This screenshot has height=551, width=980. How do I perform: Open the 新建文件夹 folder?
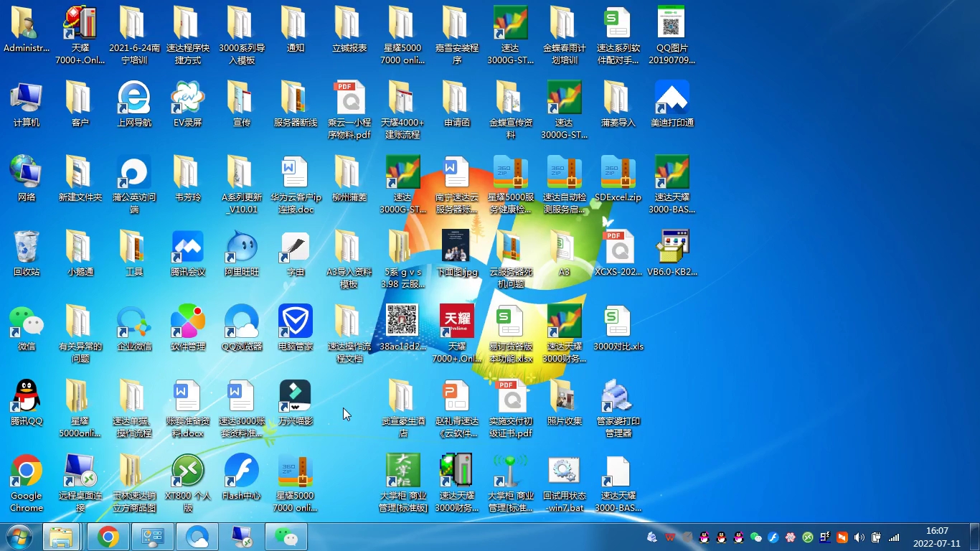coord(80,179)
